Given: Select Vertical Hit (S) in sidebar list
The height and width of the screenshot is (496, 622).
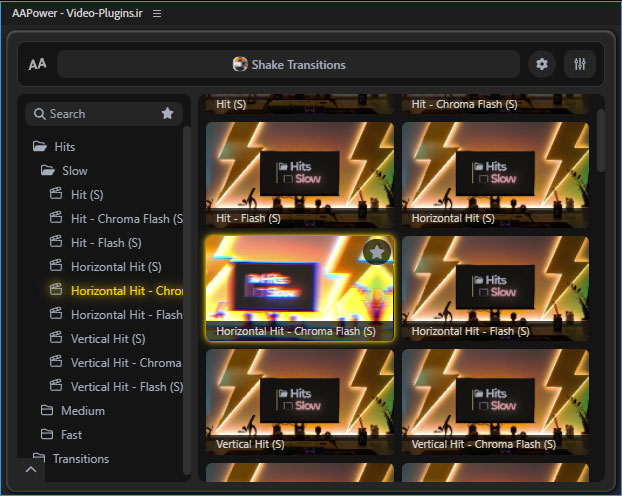Looking at the screenshot, I should [x=108, y=338].
